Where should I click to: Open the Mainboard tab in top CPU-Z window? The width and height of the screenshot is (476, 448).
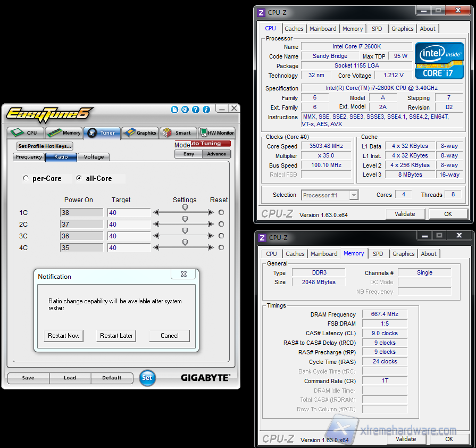323,29
